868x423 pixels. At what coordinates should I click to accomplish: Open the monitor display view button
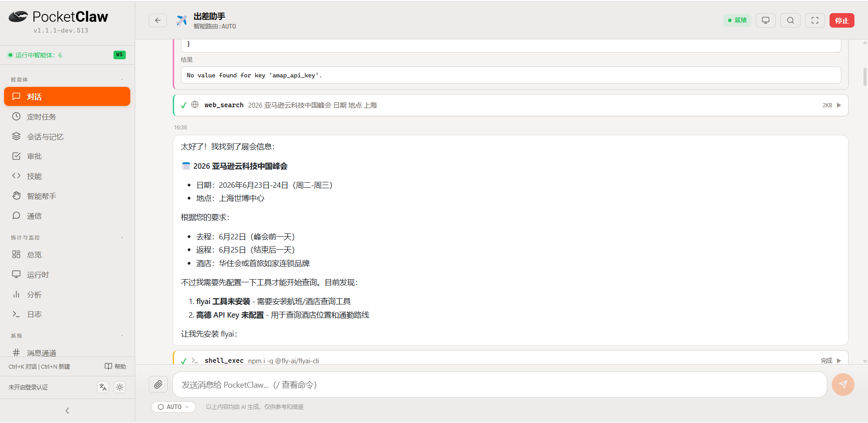(x=766, y=20)
